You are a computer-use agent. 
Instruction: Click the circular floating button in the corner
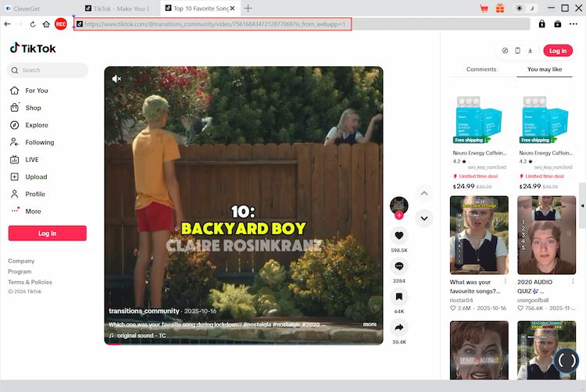(566, 360)
